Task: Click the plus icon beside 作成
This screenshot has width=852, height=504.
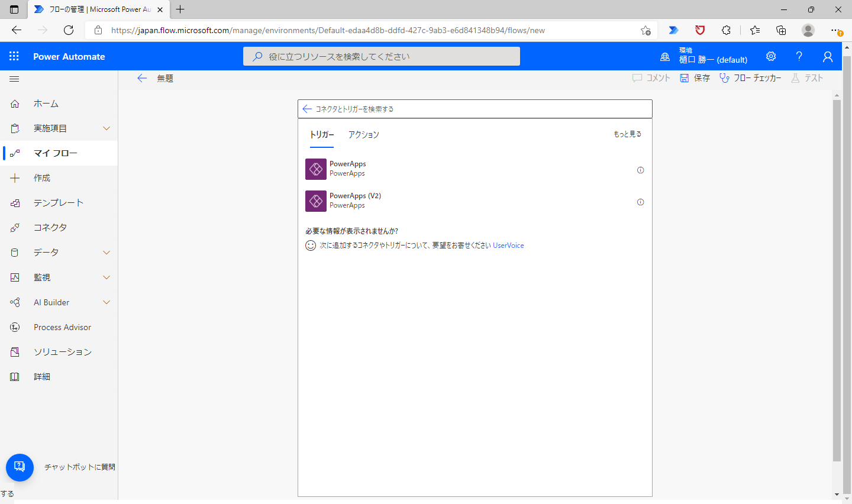Action: [15, 178]
